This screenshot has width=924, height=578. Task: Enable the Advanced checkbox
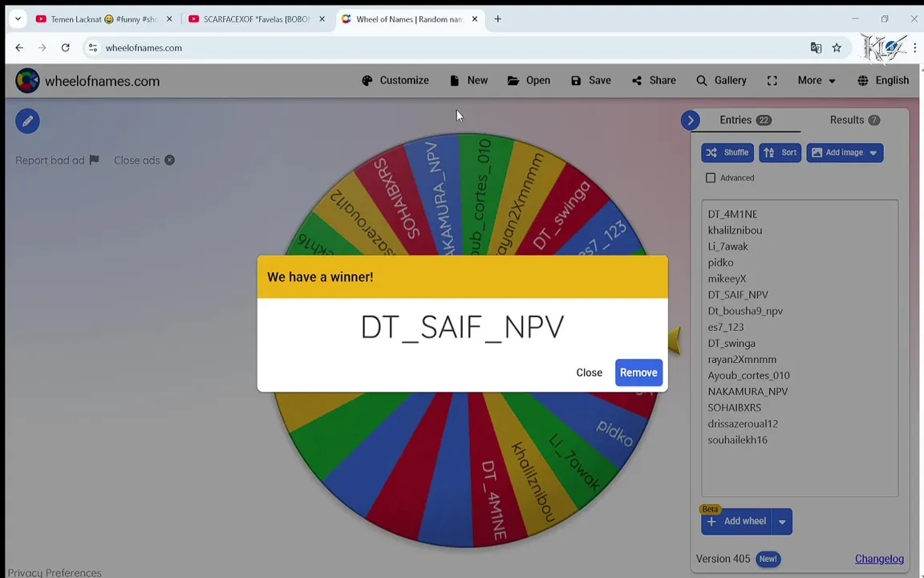click(x=711, y=177)
